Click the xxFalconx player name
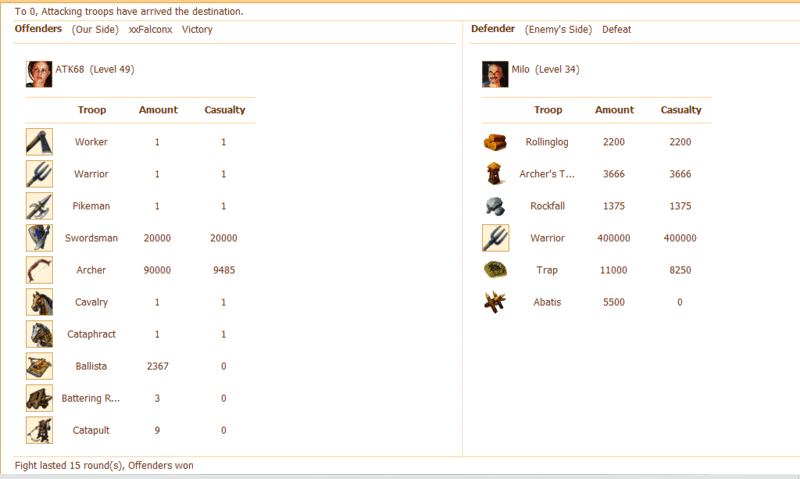This screenshot has height=479, width=800. point(150,30)
